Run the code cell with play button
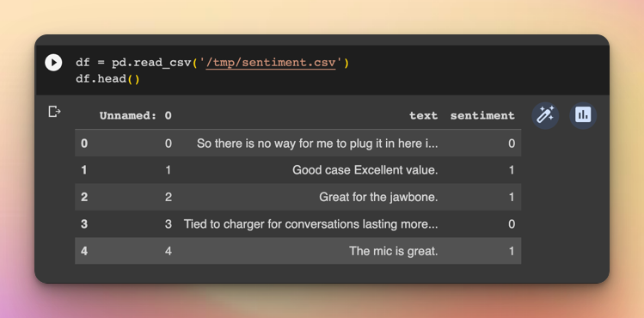 pyautogui.click(x=53, y=63)
